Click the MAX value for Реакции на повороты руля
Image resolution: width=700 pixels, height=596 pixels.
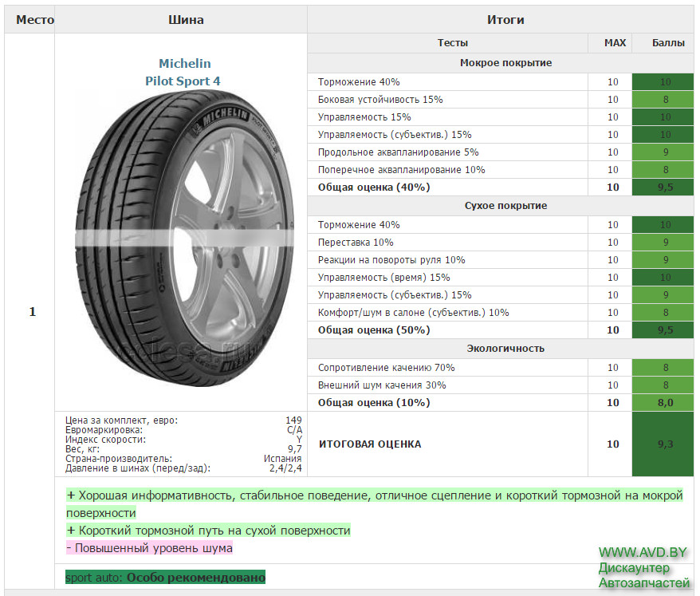coord(612,260)
